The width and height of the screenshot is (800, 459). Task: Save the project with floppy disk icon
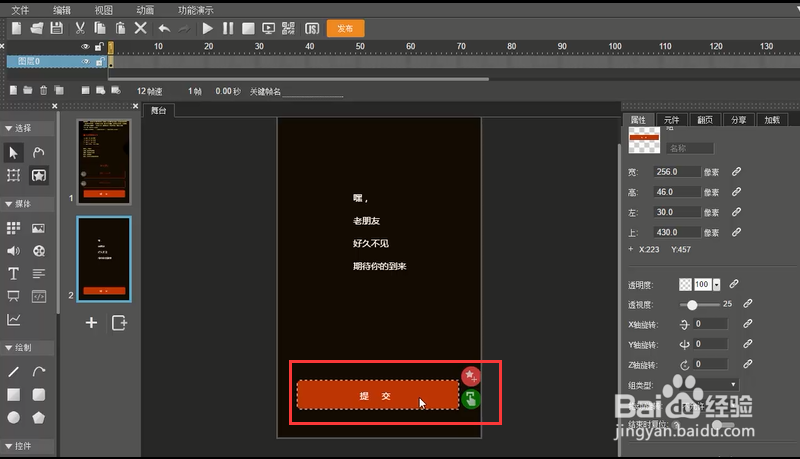57,28
